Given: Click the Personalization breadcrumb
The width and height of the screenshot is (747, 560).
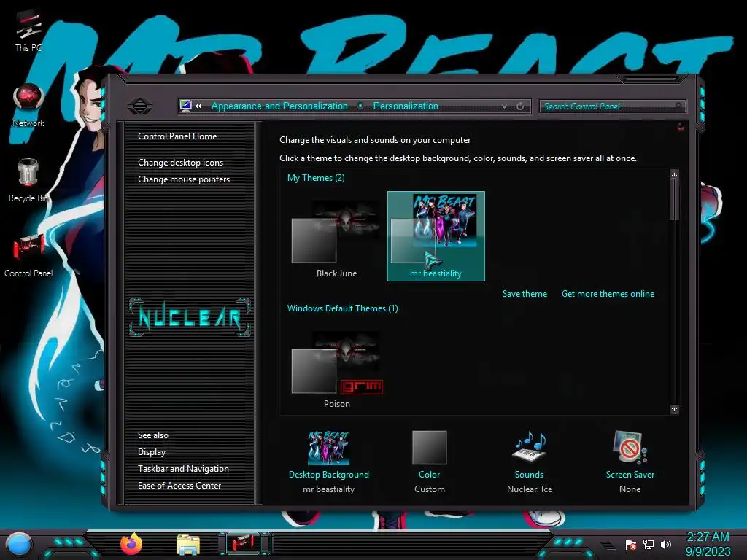Looking at the screenshot, I should [x=406, y=106].
